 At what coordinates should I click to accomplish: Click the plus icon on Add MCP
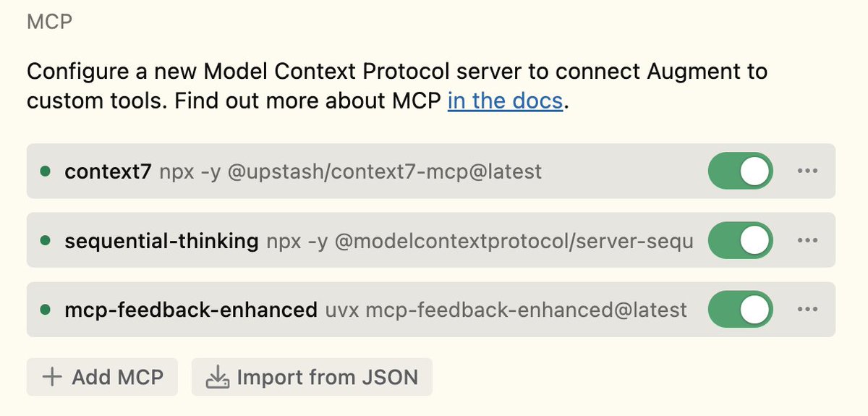pos(52,377)
